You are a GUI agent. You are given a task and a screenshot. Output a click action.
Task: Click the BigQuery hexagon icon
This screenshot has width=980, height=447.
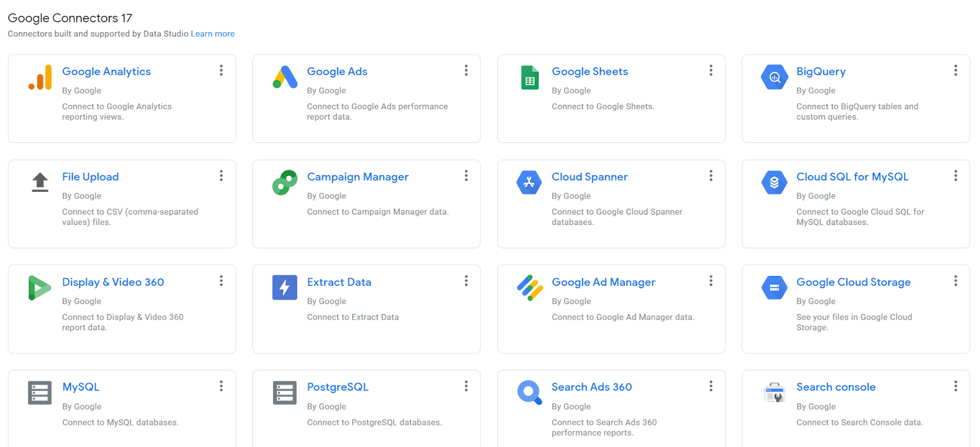tap(774, 77)
